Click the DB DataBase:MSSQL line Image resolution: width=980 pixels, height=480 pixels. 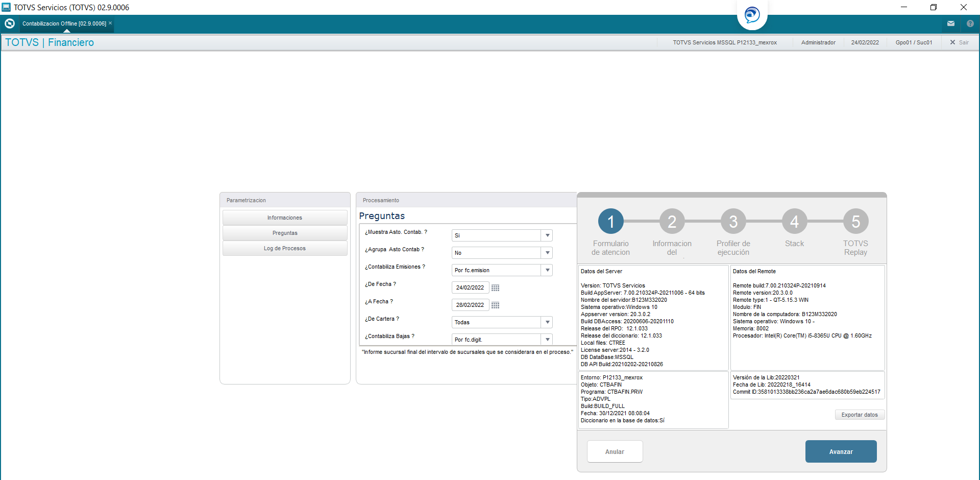607,357
